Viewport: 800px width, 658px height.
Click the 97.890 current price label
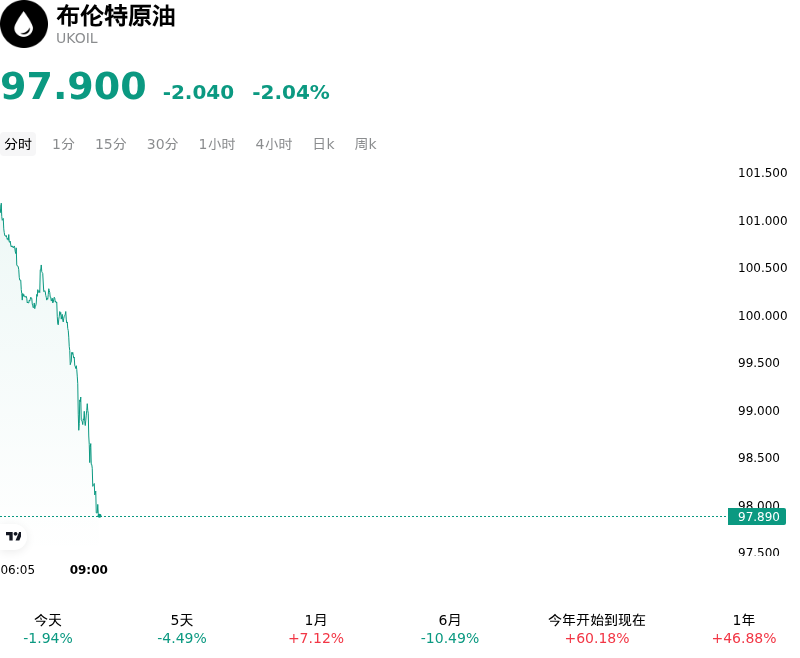(x=757, y=517)
